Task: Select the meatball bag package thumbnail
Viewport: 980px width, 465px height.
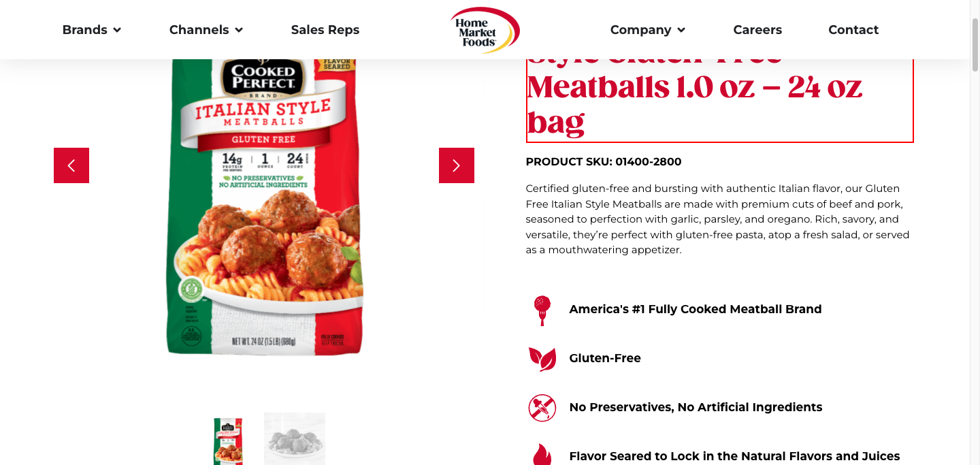Action: coord(228,440)
